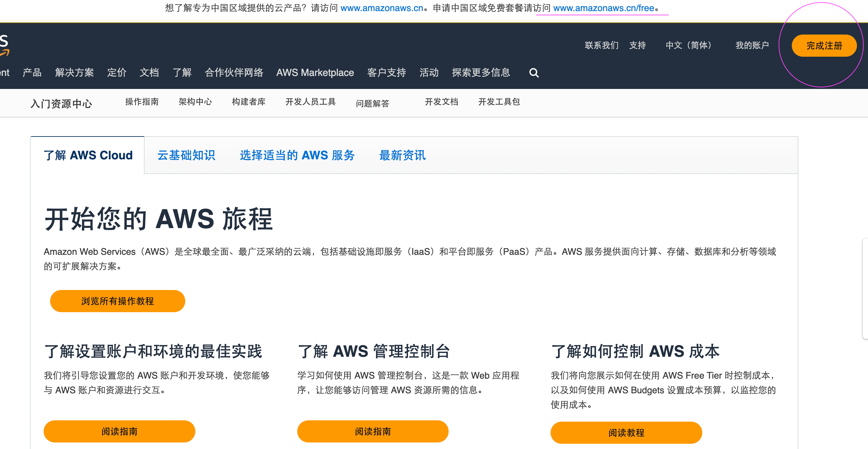Open 开发人员工具 sub-navigation item
The image size is (868, 449).
pyautogui.click(x=310, y=102)
